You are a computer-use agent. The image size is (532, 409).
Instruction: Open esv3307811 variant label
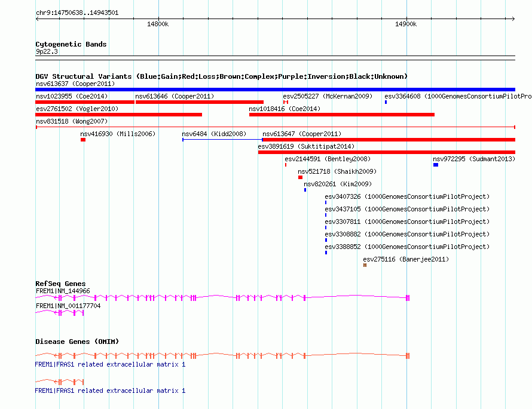407,222
